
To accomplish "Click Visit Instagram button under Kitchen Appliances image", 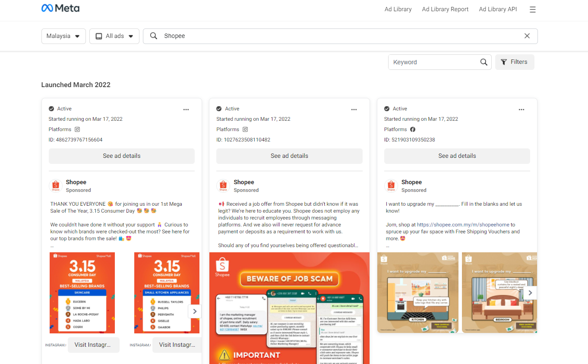I will (x=177, y=345).
